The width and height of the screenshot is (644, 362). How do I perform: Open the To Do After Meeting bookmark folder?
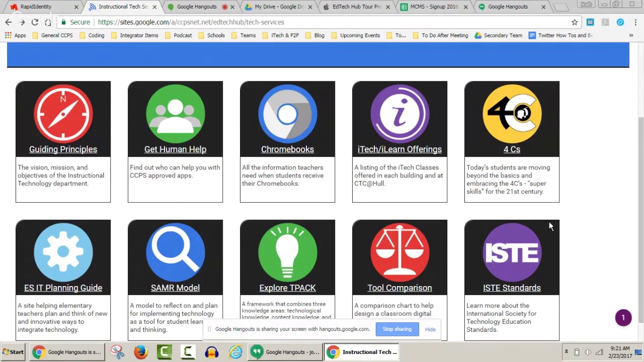click(440, 35)
